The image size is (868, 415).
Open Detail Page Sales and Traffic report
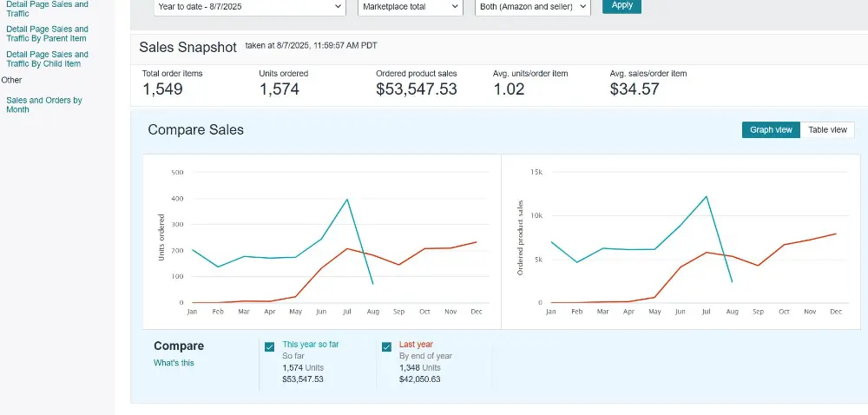coord(47,9)
